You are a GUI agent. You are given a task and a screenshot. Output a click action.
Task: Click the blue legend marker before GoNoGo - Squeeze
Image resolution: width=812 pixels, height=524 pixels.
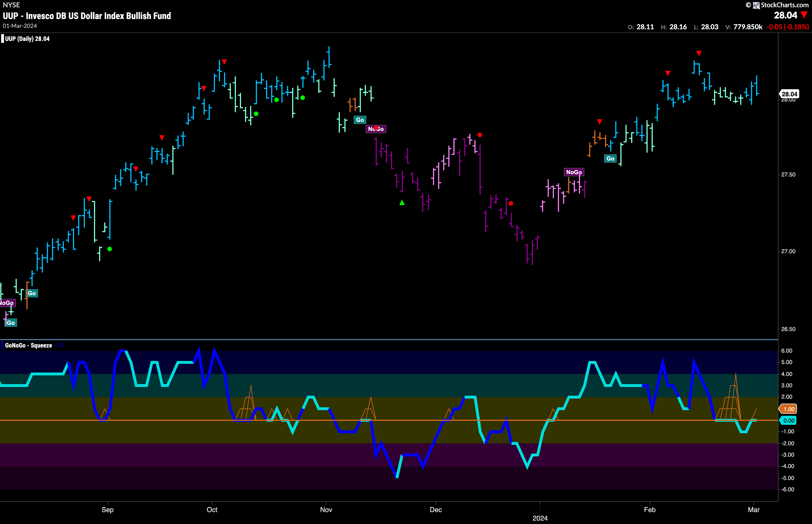pos(3,345)
